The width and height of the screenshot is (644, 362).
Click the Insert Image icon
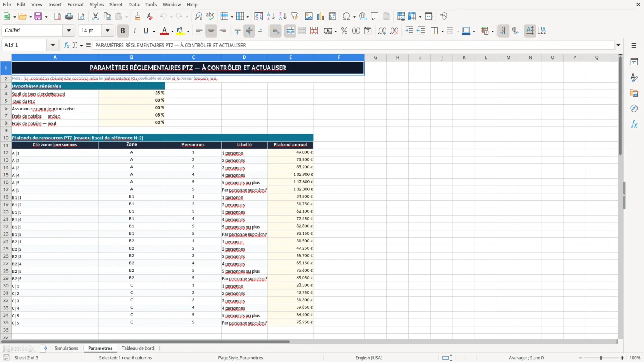pos(309,17)
